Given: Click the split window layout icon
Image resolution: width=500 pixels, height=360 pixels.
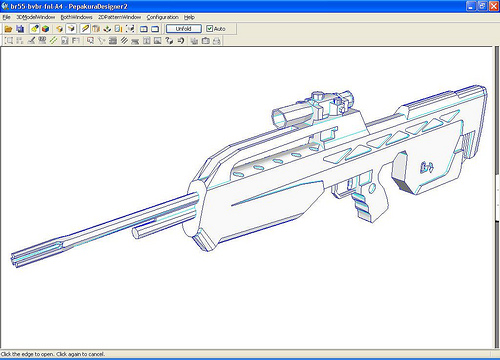Looking at the screenshot, I should (x=144, y=29).
